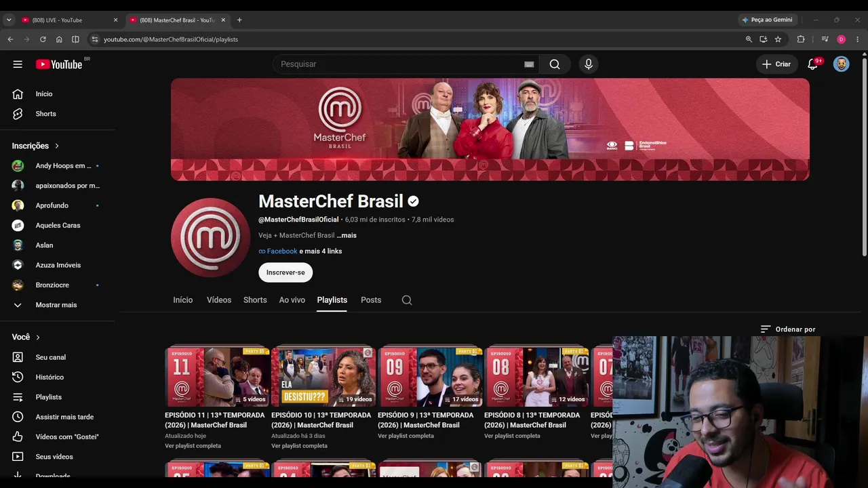The image size is (868, 488).
Task: Open the notifications bell
Action: (x=812, y=64)
